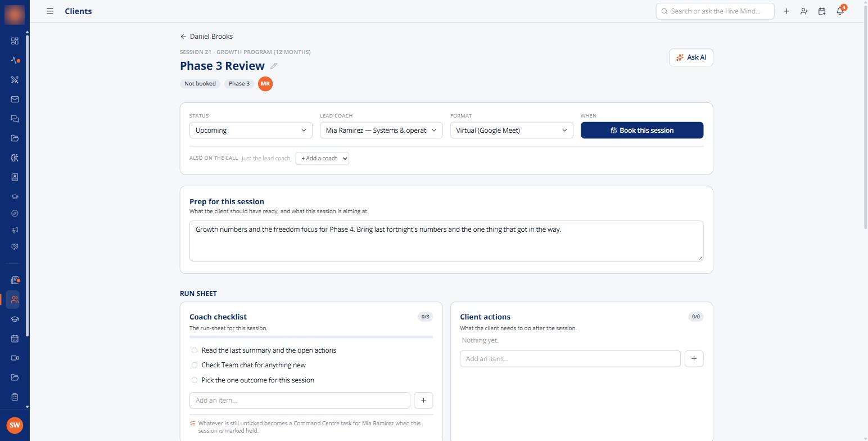Click the mail envelope sidebar icon
The width and height of the screenshot is (868, 441).
point(15,100)
